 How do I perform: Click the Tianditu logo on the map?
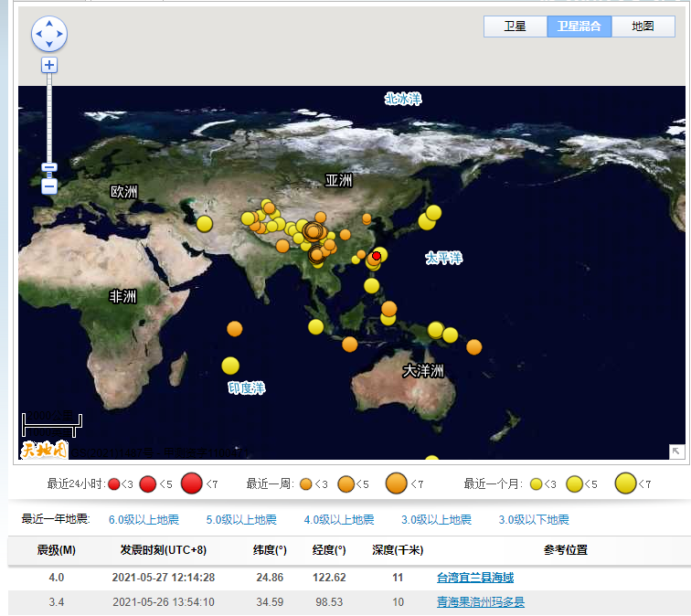[x=44, y=449]
